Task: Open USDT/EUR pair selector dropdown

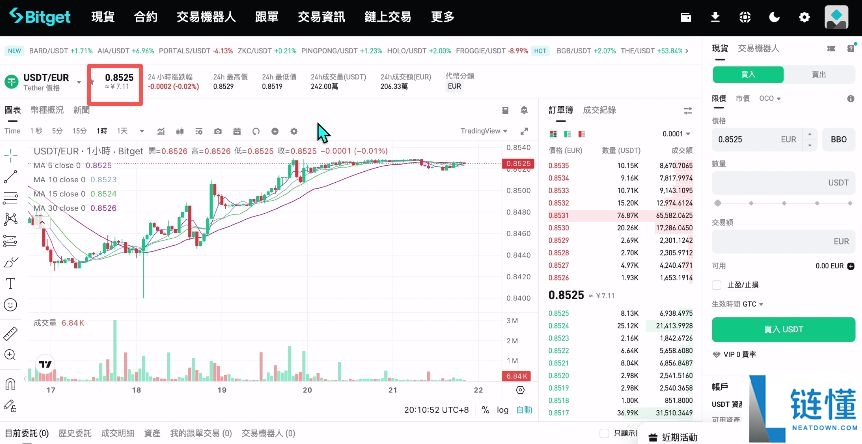Action: click(79, 82)
